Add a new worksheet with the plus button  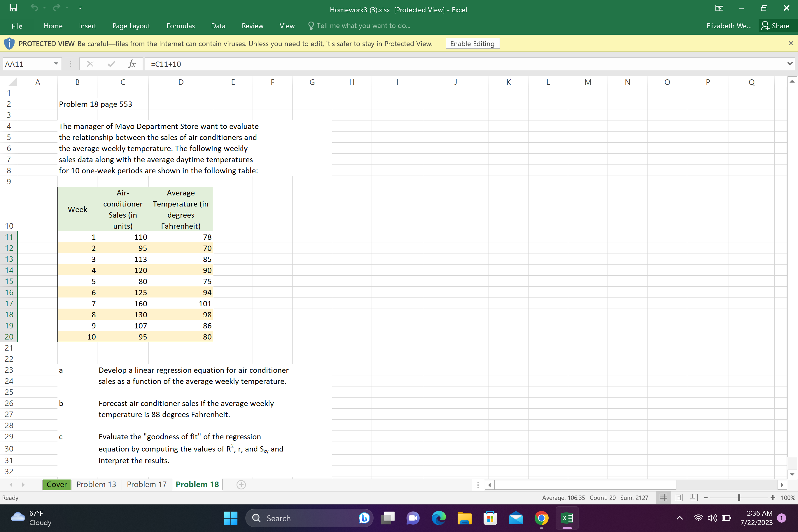coord(241,484)
